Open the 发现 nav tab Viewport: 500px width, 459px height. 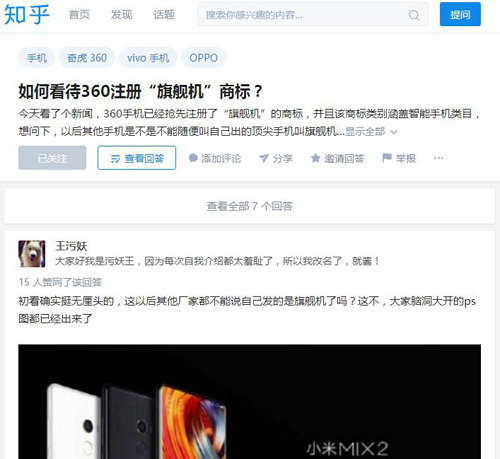[x=121, y=15]
